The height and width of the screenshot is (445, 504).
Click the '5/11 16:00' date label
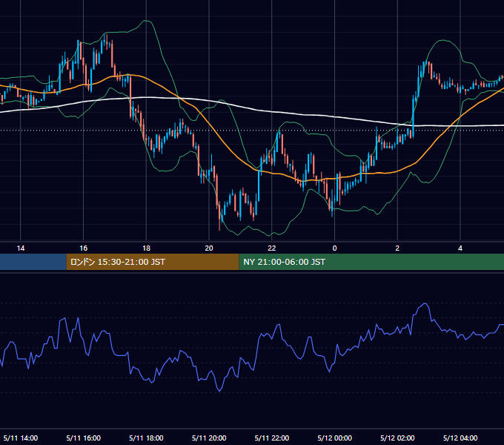(84, 438)
